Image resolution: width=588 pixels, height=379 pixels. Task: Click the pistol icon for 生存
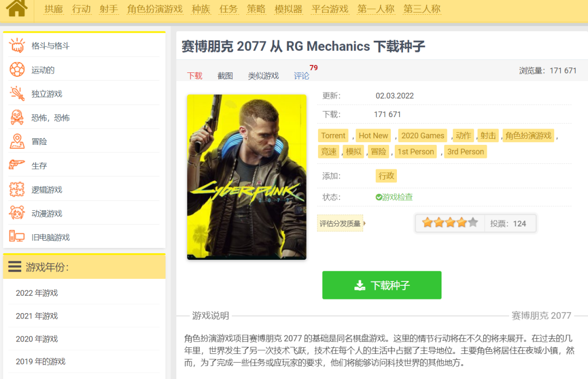click(17, 165)
